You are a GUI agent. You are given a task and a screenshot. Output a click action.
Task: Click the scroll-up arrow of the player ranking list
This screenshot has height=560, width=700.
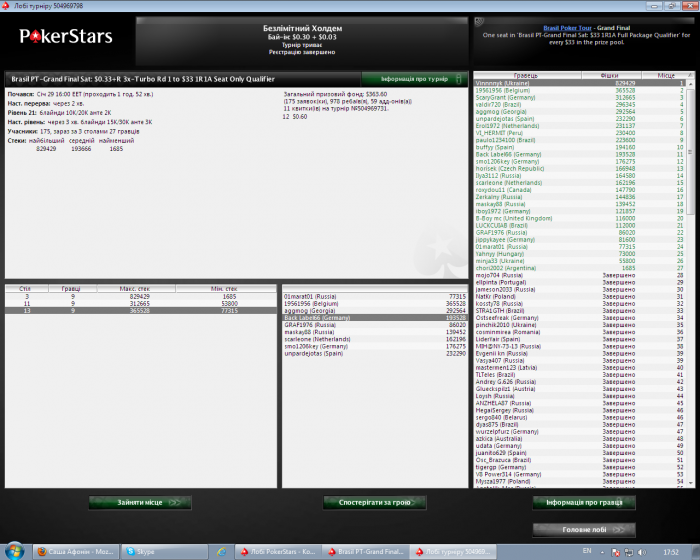pos(691,84)
